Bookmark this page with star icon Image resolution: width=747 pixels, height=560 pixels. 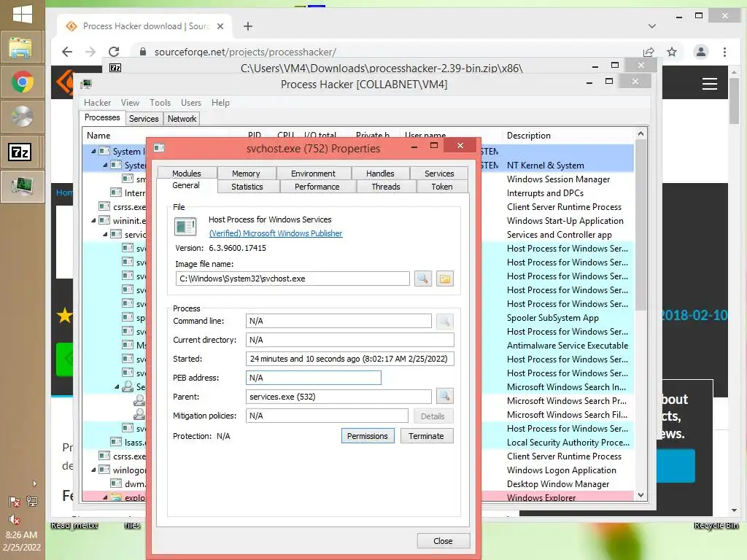(672, 52)
